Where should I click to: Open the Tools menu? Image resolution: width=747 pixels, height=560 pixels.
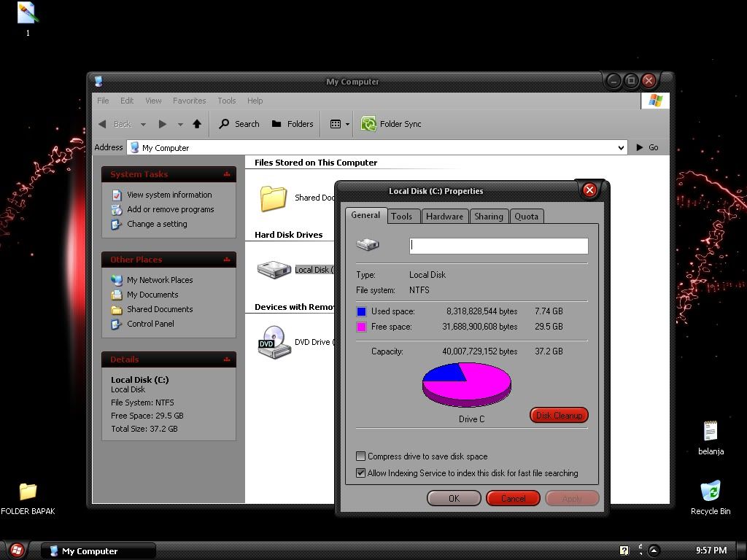pyautogui.click(x=227, y=101)
